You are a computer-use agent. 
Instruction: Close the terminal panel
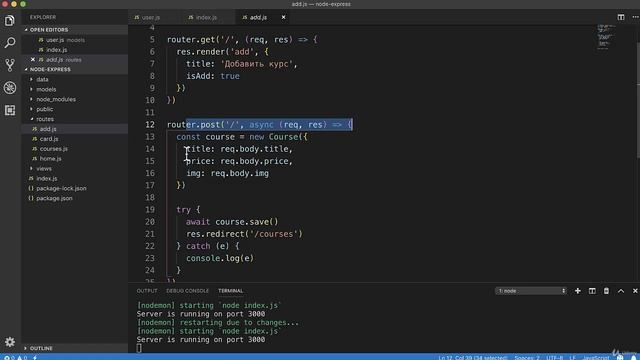pyautogui.click(x=635, y=291)
